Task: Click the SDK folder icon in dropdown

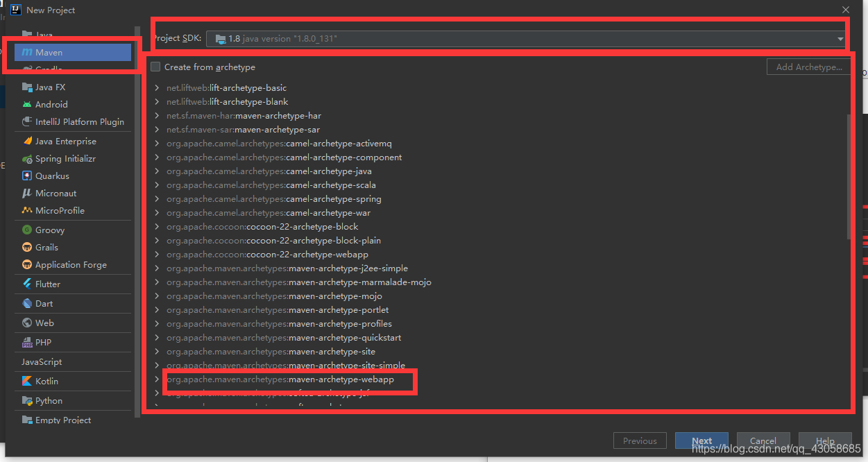Action: (221, 39)
